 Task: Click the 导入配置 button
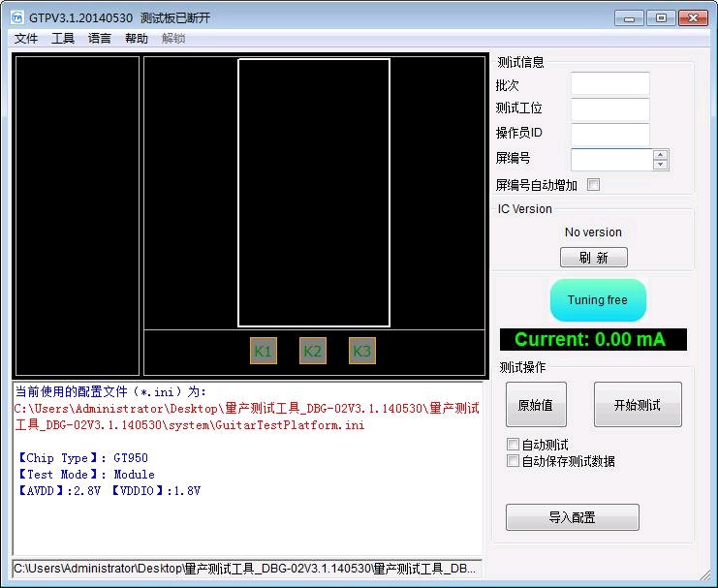(x=573, y=517)
